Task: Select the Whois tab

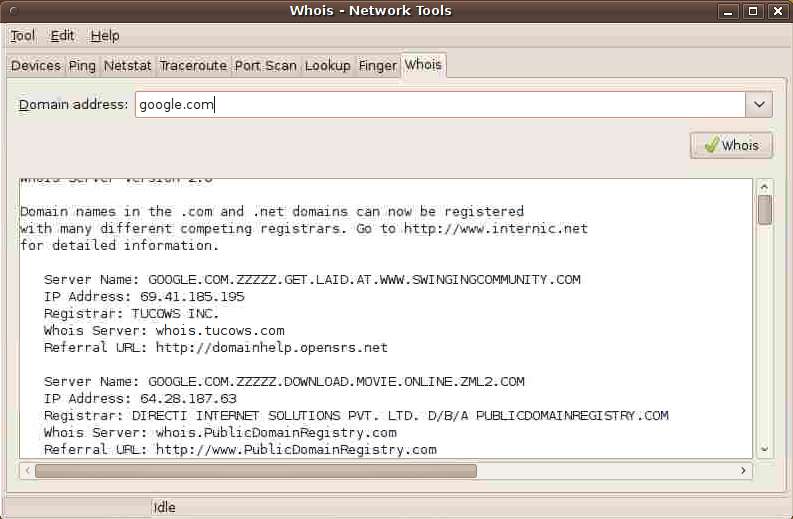Action: (423, 65)
